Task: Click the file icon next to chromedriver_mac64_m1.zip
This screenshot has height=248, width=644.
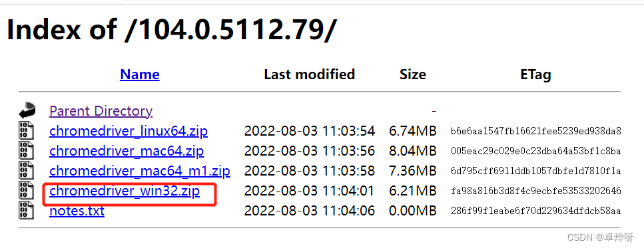Action: [x=26, y=170]
